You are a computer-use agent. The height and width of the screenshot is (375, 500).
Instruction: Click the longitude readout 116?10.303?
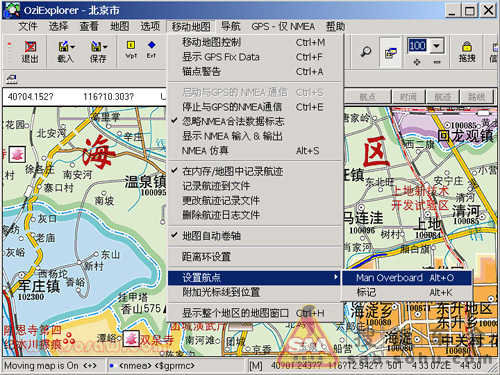click(108, 97)
